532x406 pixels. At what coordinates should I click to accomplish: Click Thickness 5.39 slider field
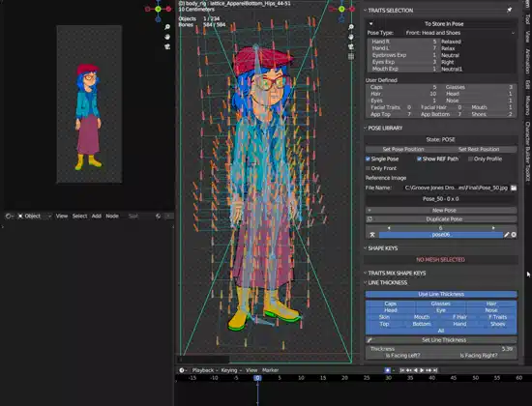[x=441, y=349]
